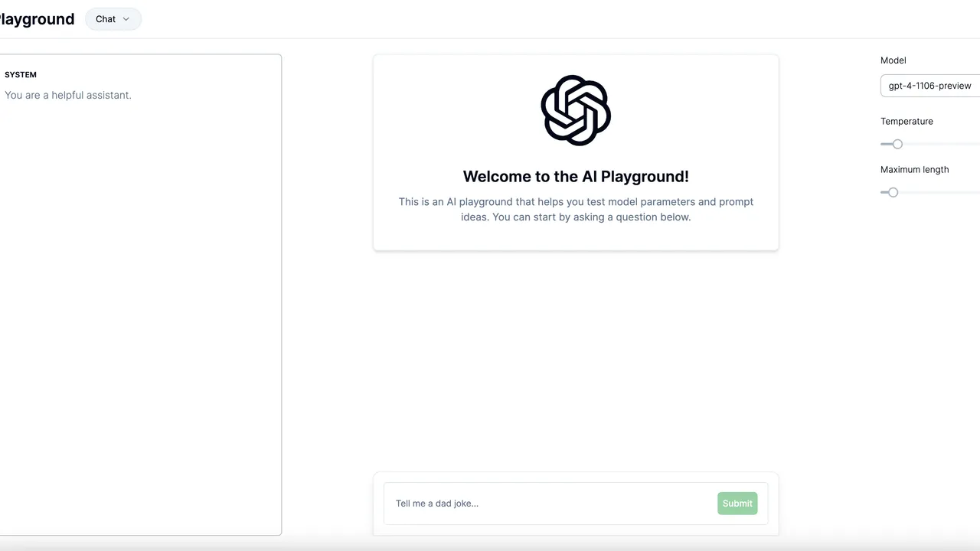The width and height of the screenshot is (980, 551).
Task: Click the playground description paragraph
Action: pyautogui.click(x=576, y=210)
